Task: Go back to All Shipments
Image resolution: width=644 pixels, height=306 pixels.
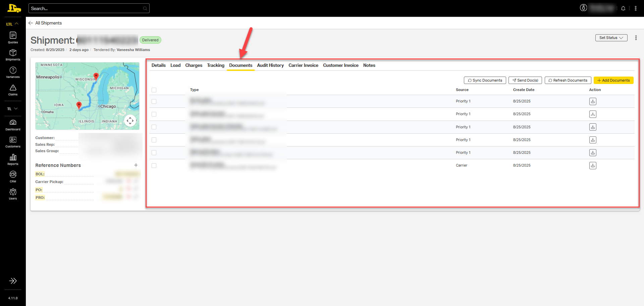Action: [45, 23]
